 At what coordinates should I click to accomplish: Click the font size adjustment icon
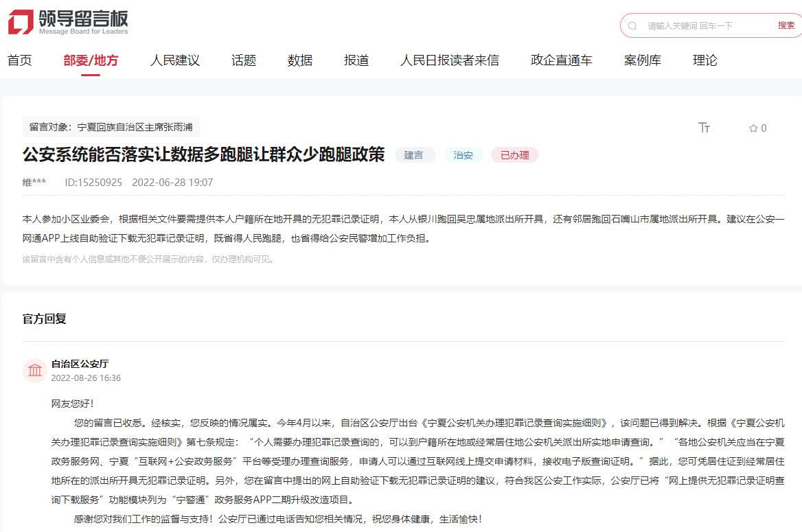704,128
